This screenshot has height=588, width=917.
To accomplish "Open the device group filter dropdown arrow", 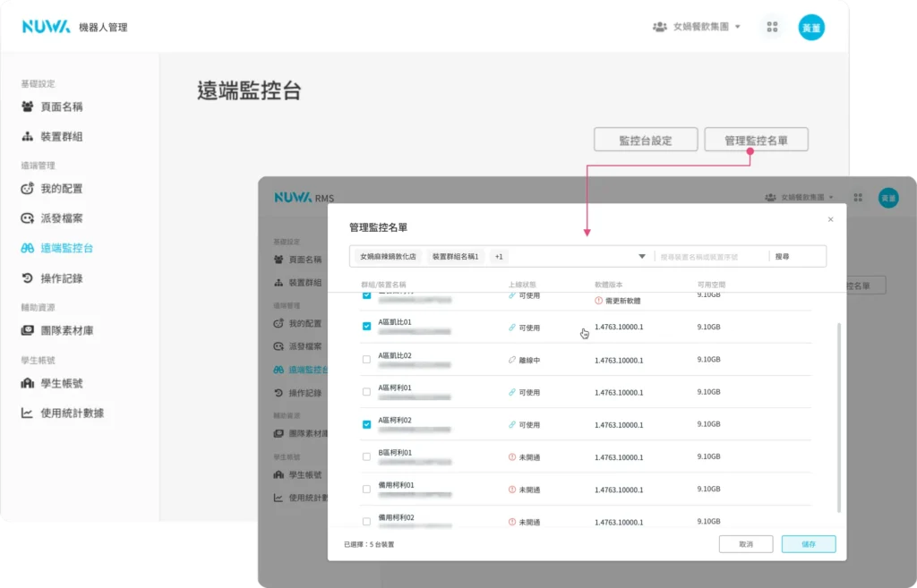I will pyautogui.click(x=642, y=257).
